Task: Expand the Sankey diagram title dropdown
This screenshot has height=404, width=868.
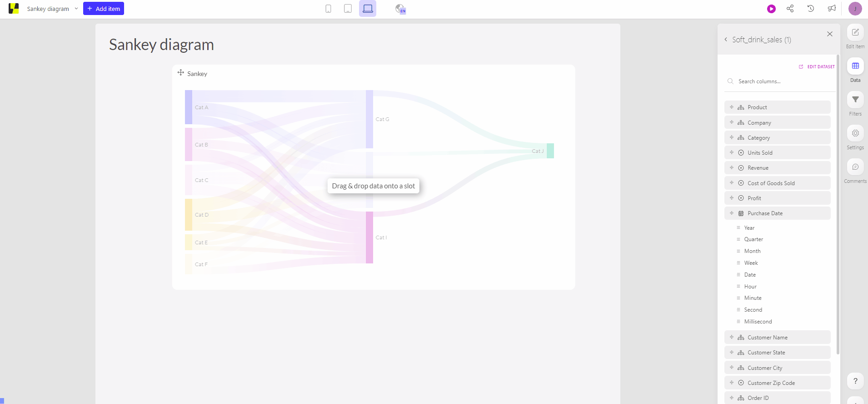Action: pyautogui.click(x=76, y=9)
